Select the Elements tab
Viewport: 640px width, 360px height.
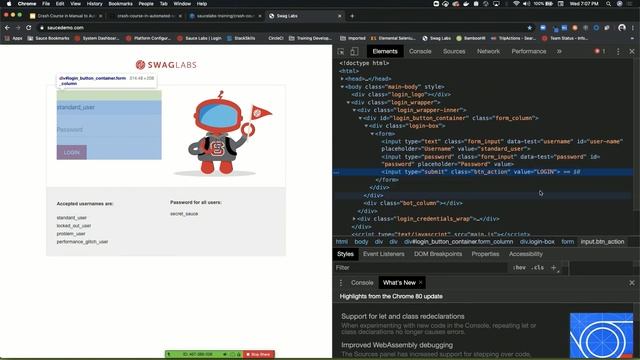click(384, 51)
